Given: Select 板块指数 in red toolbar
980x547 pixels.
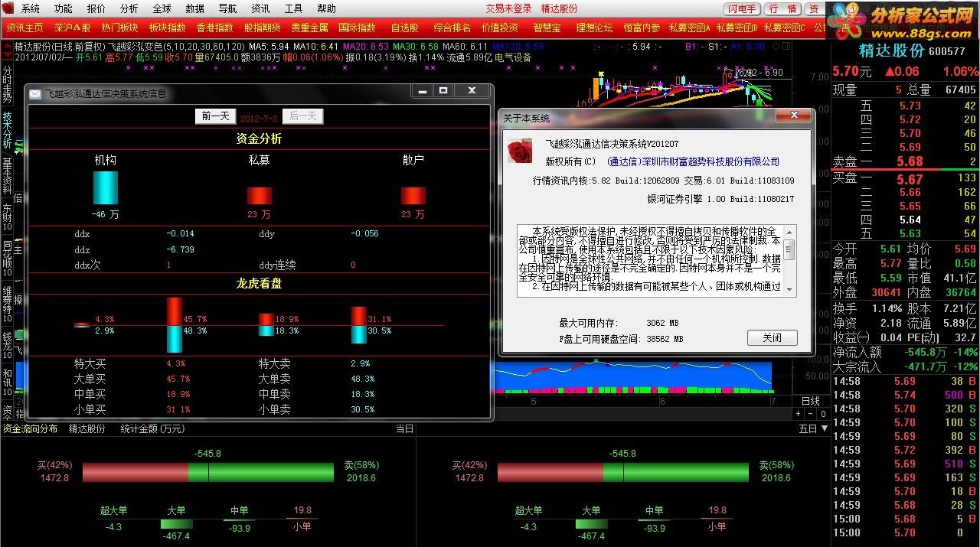Looking at the screenshot, I should 168,28.
